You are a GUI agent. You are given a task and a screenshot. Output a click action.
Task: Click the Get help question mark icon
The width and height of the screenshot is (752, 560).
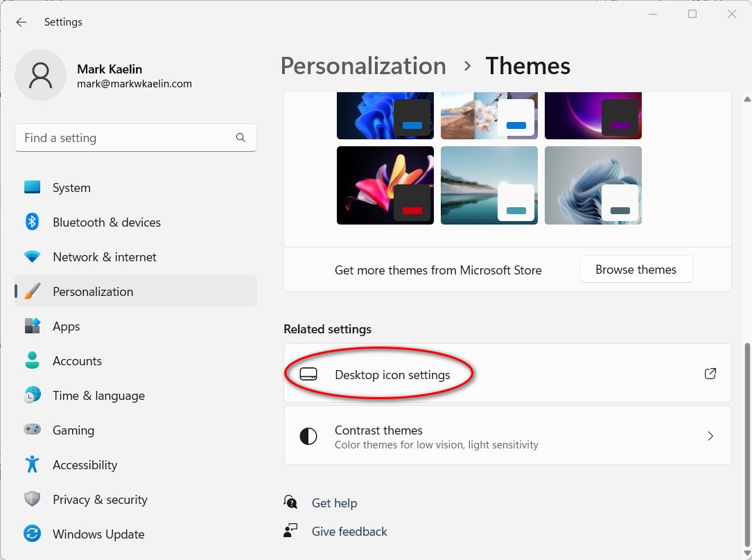point(290,502)
